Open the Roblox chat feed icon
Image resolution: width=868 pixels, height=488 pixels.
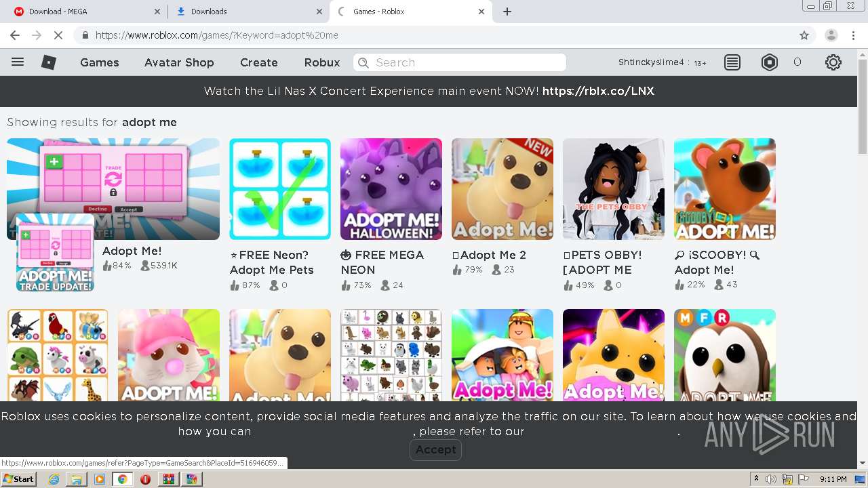pos(732,62)
